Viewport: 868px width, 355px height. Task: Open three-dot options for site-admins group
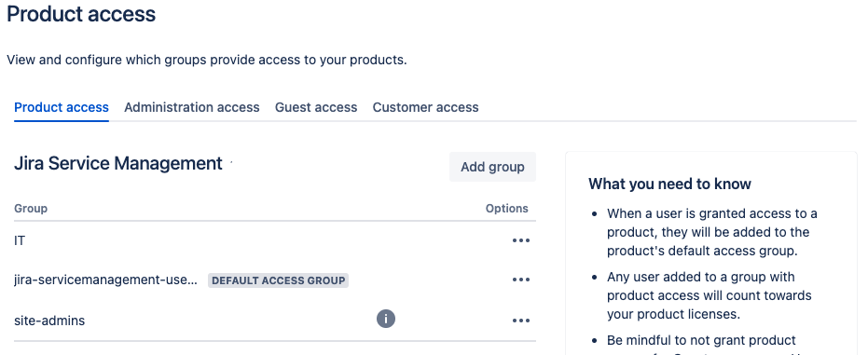[521, 321]
